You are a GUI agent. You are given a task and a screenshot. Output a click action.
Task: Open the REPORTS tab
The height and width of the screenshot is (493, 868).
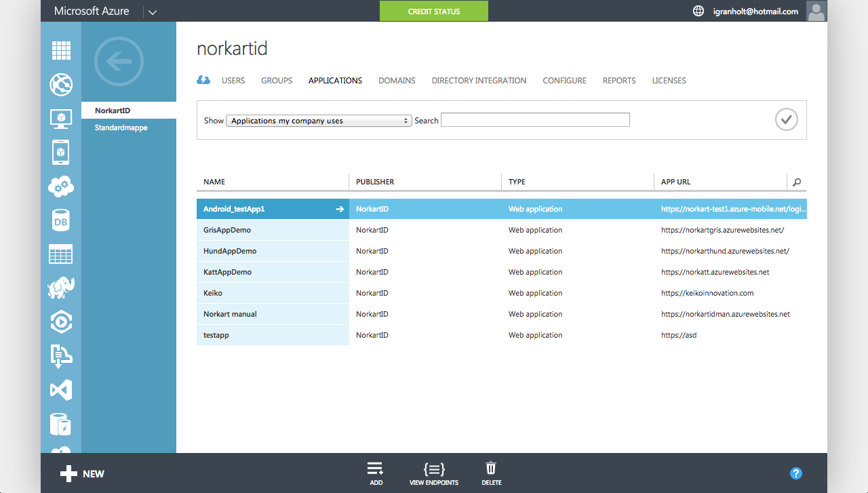click(x=619, y=80)
